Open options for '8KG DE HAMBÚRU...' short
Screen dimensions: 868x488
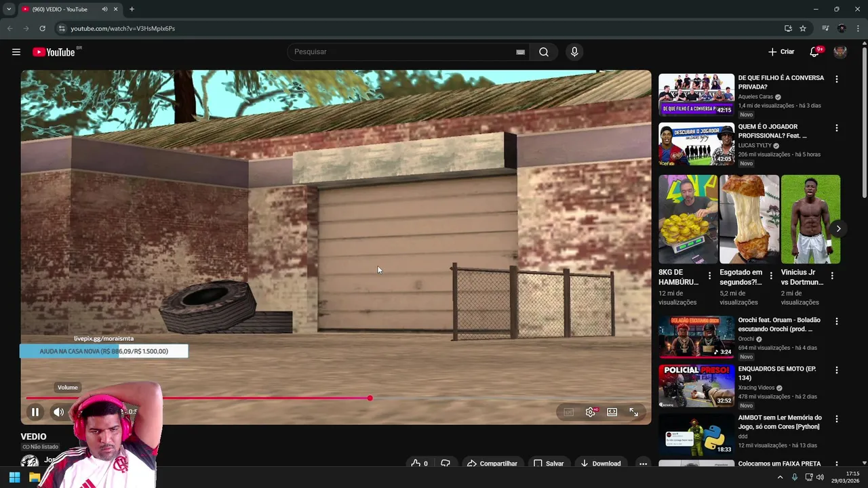[710, 276]
